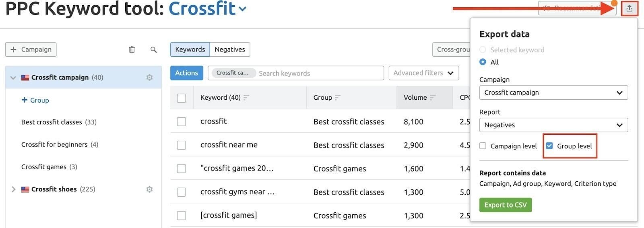Uncheck the Group level checkbox
Viewport: 644px width, 228px height.
(549, 146)
